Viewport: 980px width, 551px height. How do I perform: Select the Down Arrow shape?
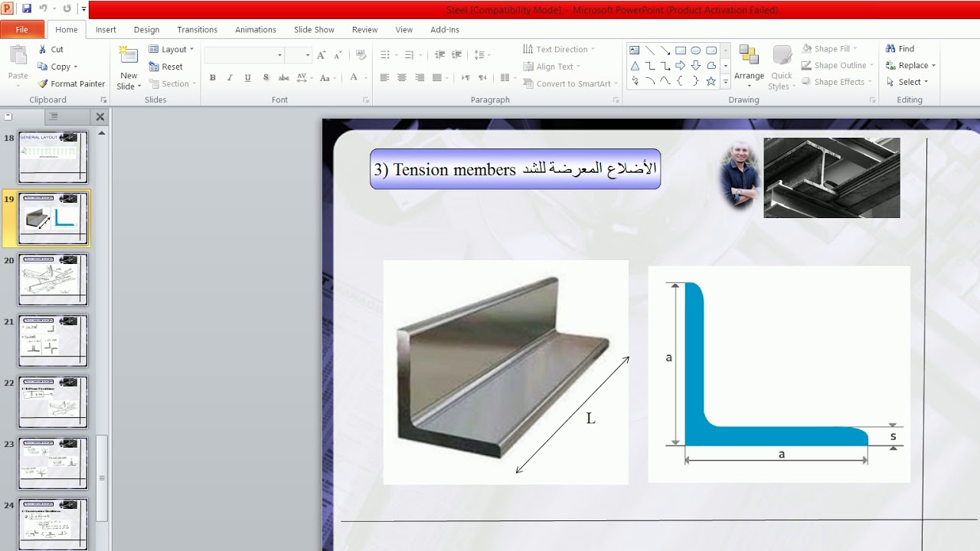tap(696, 66)
